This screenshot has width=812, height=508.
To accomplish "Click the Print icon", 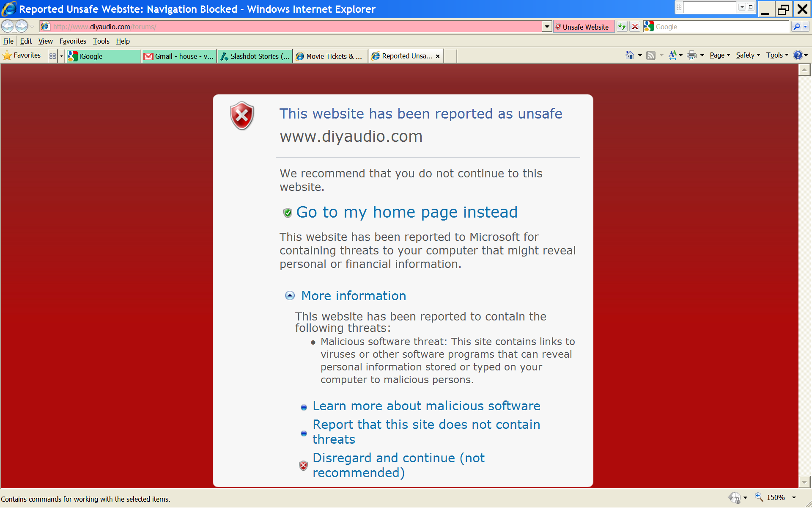I will (x=691, y=55).
